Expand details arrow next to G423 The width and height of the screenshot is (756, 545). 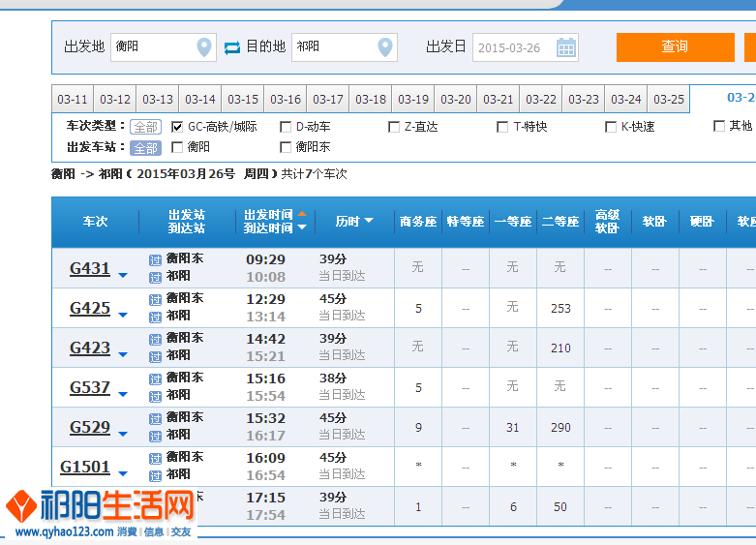(x=123, y=354)
